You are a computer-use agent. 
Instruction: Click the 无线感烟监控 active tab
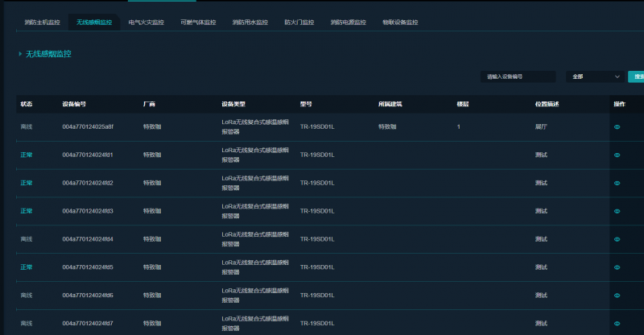coord(94,23)
